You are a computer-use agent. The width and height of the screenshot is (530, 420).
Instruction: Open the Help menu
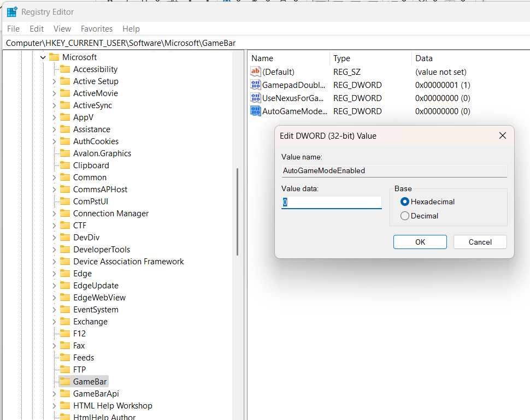[131, 29]
